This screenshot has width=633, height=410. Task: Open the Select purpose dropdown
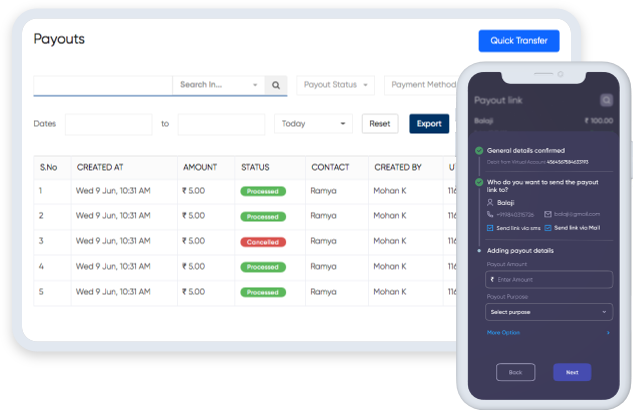[548, 312]
